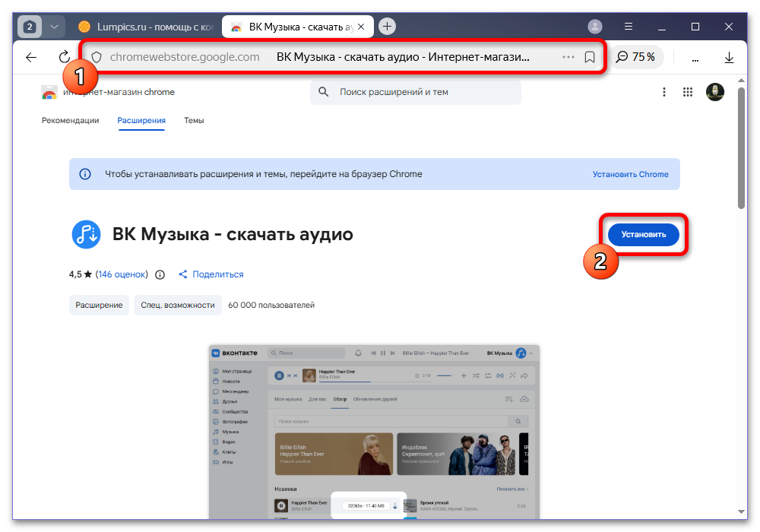Click the Расширение category chip
Image resolution: width=760 pixels, height=532 pixels.
point(99,306)
